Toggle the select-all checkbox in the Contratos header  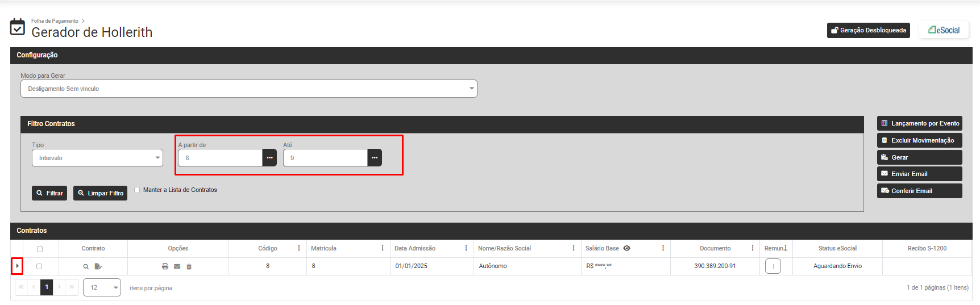(x=39, y=249)
